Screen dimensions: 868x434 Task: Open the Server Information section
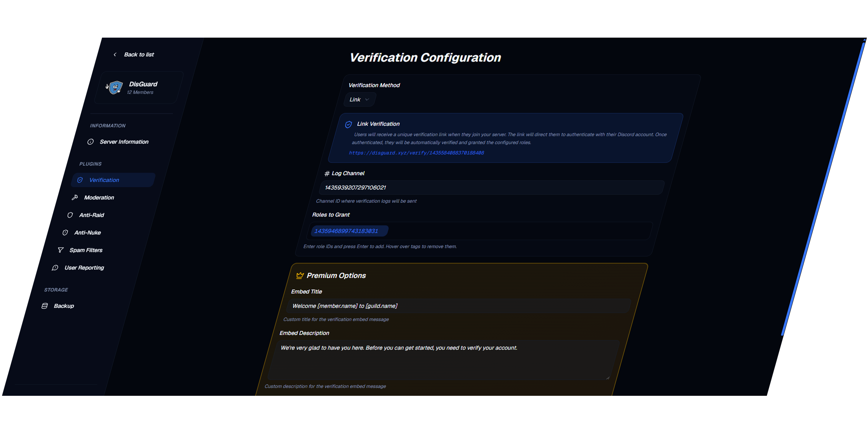coord(124,141)
